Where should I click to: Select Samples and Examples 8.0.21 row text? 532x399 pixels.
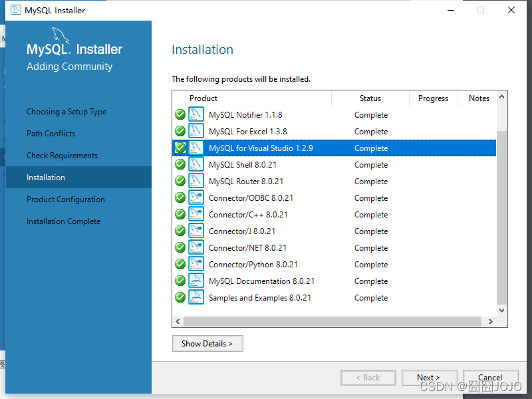pyautogui.click(x=260, y=297)
